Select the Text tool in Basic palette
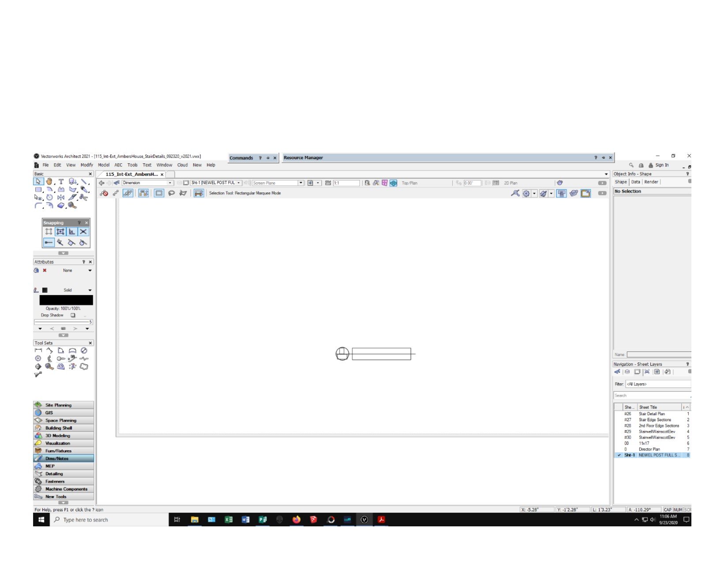This screenshot has height=563, width=728. pyautogui.click(x=61, y=181)
